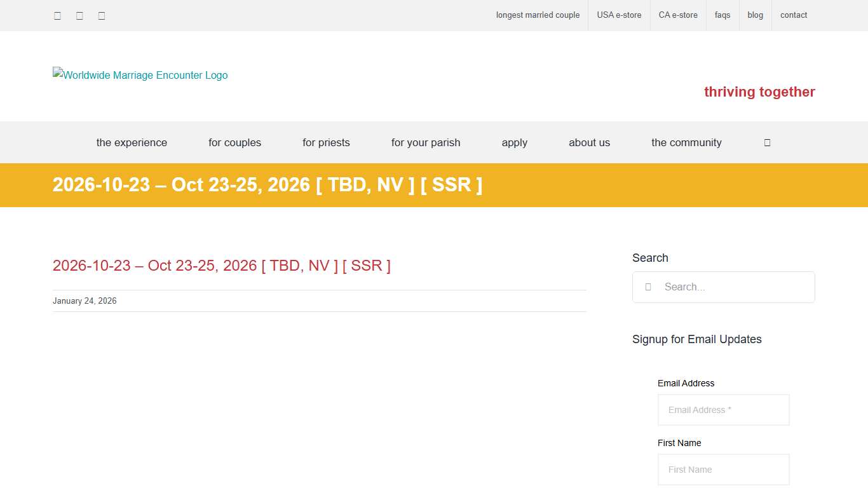Image resolution: width=868 pixels, height=488 pixels.
Task: Select 'for priests' menu item
Action: pos(326,142)
